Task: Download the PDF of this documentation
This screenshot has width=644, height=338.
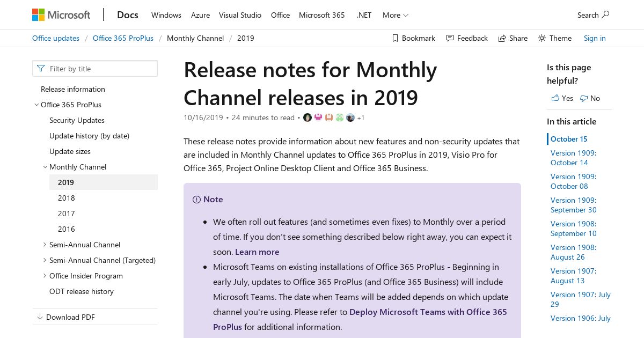Action: 70,317
